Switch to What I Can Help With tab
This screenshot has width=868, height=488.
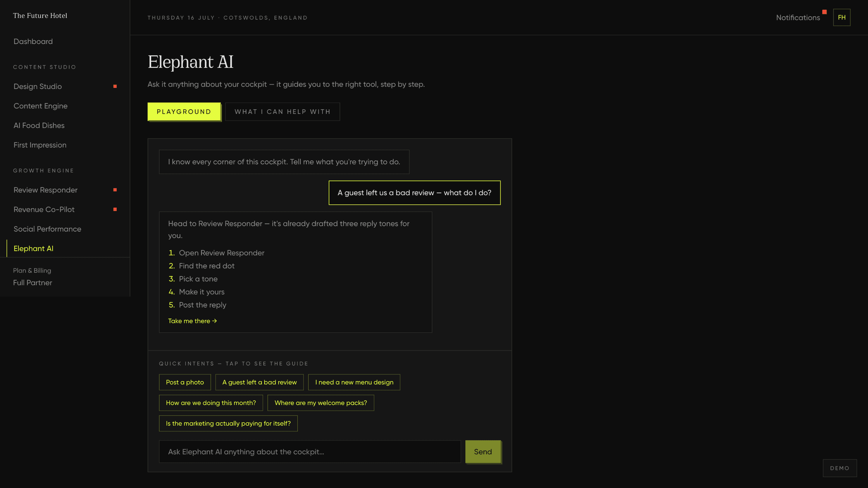click(282, 112)
